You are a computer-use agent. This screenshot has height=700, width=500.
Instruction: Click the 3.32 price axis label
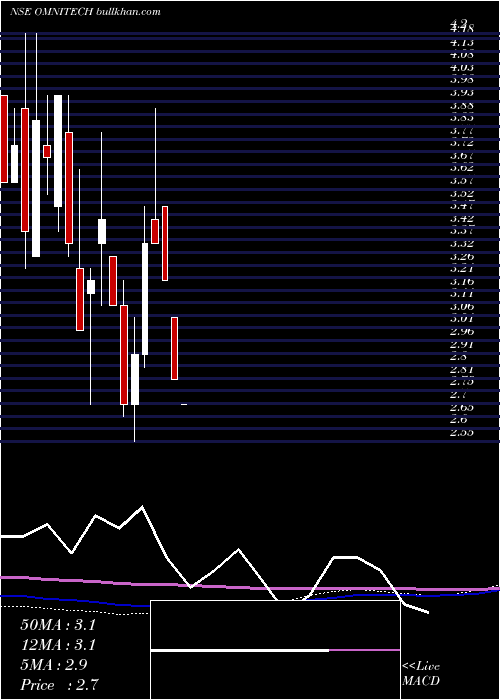pyautogui.click(x=462, y=244)
